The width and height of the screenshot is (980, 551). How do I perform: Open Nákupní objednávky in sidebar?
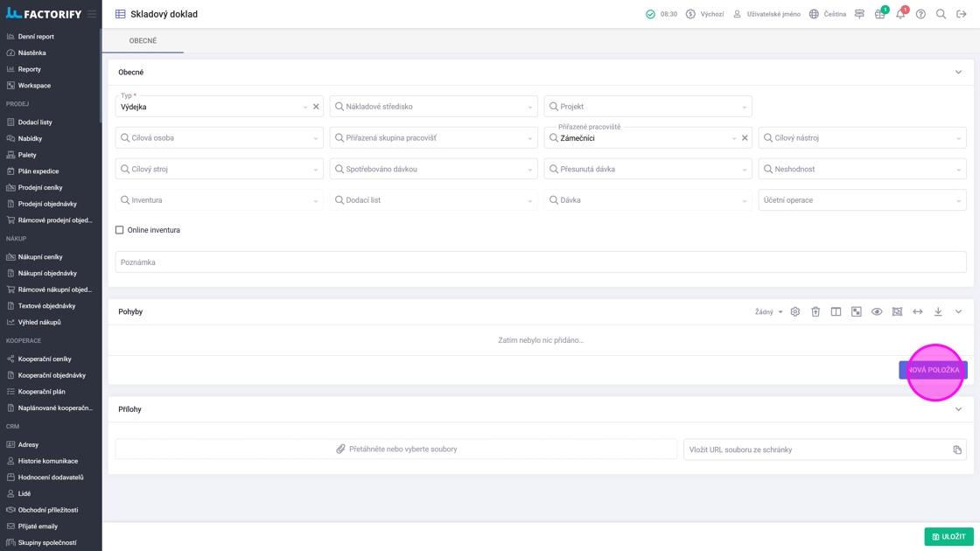47,273
